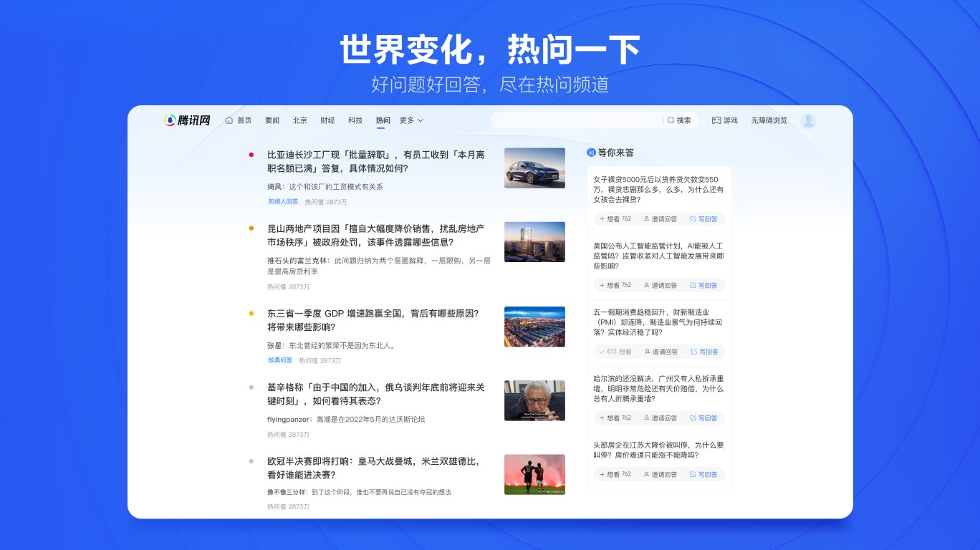980x550 pixels.
Task: Open the 欧冠 football thumbnail
Action: click(x=534, y=474)
